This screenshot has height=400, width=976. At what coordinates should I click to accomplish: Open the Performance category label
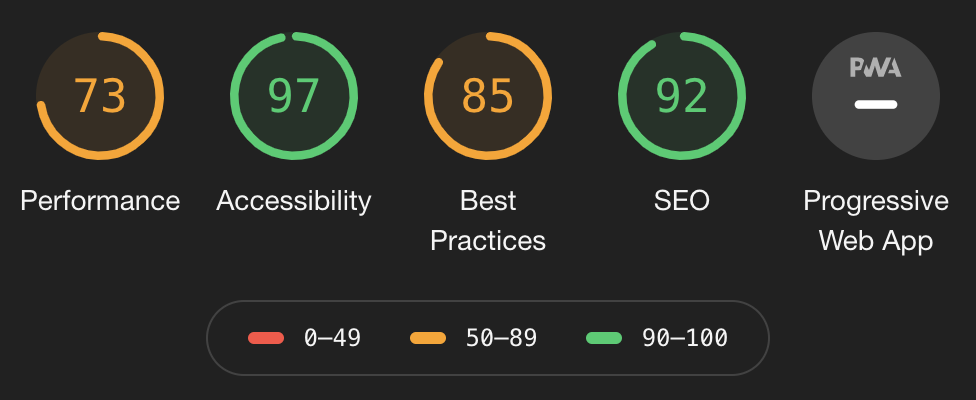tap(100, 201)
